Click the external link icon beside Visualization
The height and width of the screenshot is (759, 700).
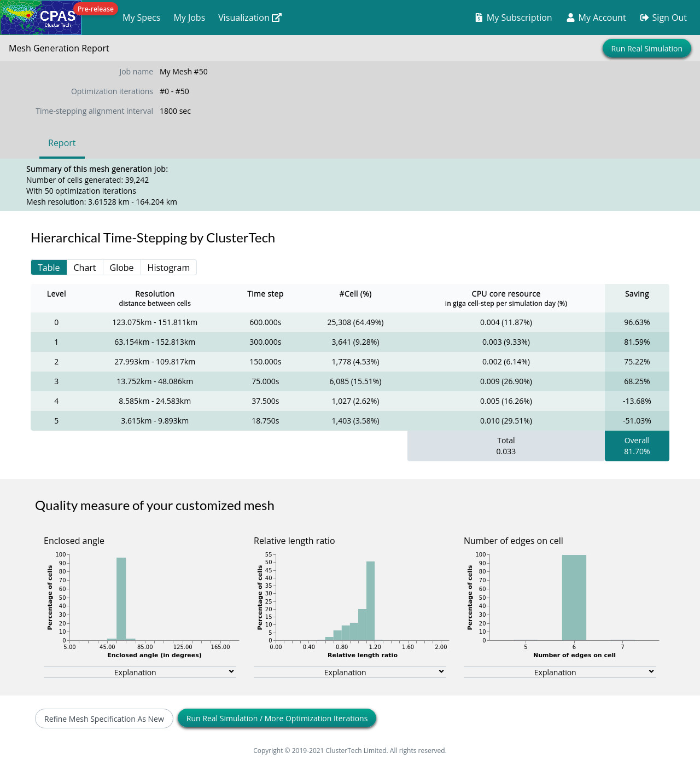pos(277,18)
